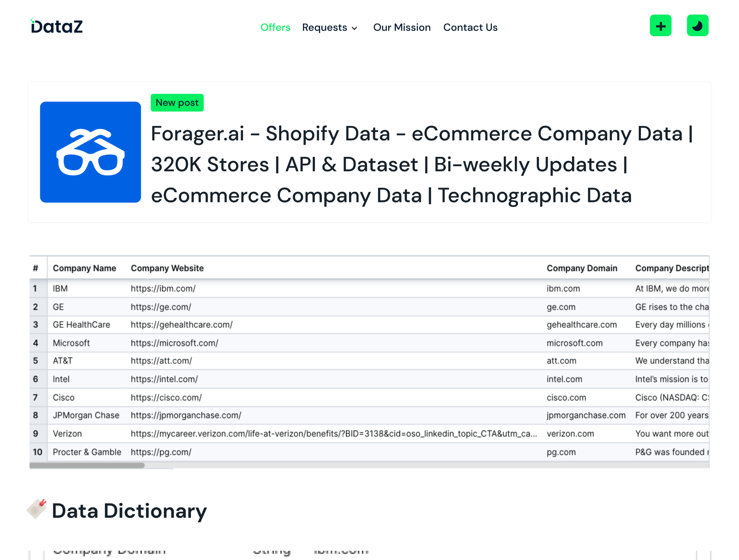Image resolution: width=739 pixels, height=560 pixels.
Task: Click the Data Dictionary heading
Action: 129,511
